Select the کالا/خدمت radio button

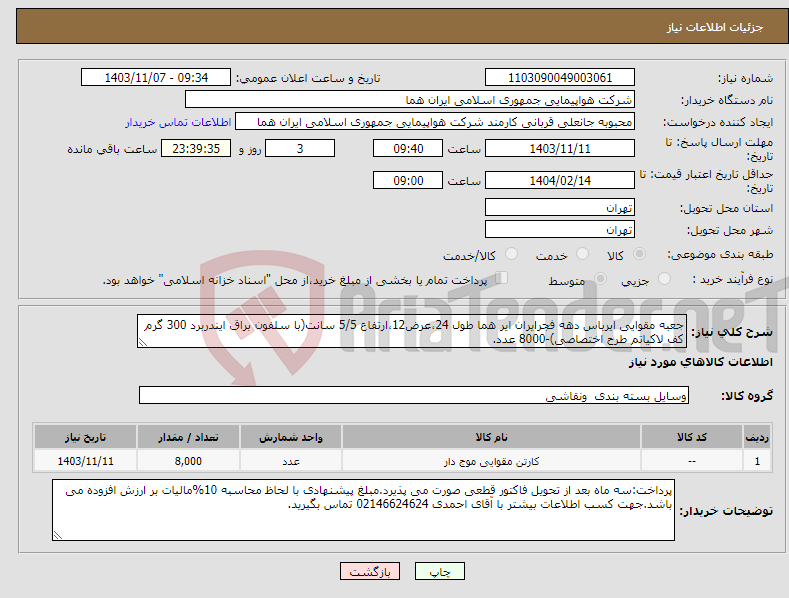click(511, 254)
